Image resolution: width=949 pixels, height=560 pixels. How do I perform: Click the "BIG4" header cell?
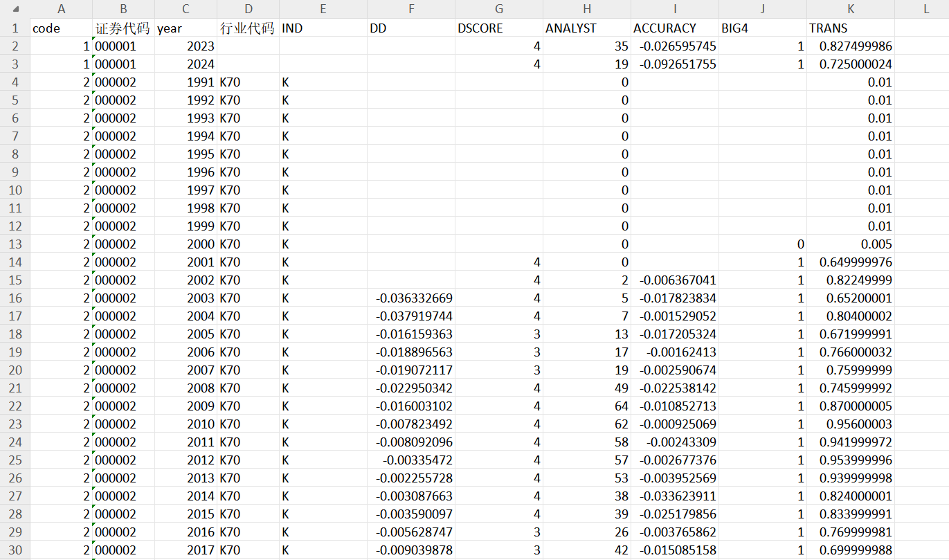tap(763, 28)
